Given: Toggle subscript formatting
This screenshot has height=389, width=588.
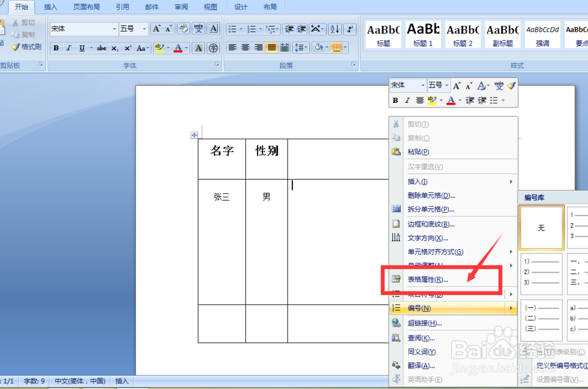Looking at the screenshot, I should (x=115, y=48).
